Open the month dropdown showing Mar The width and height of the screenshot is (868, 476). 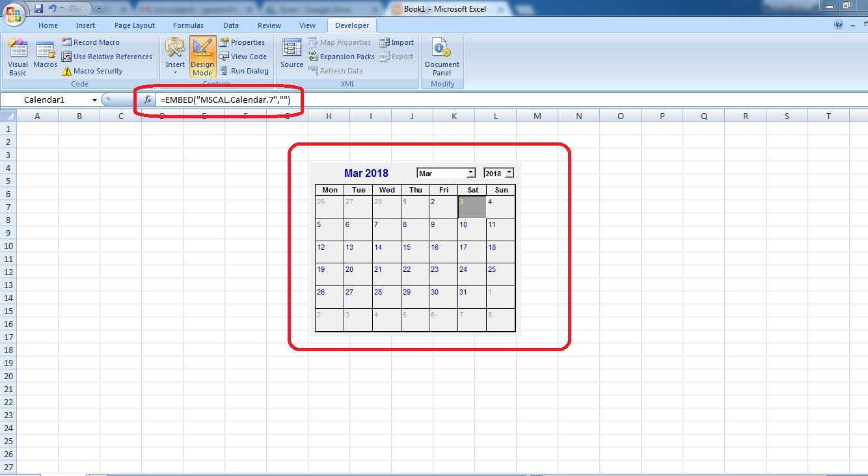(x=470, y=172)
